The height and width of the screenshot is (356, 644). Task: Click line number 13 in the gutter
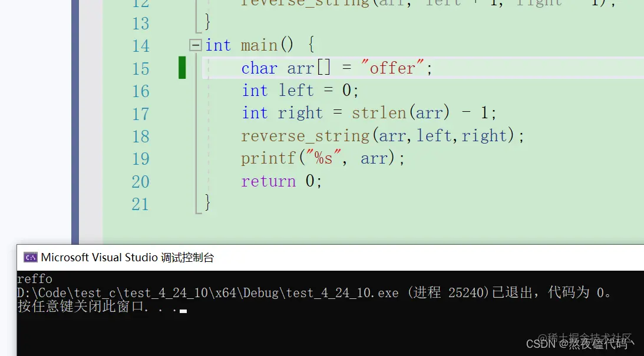tap(141, 24)
